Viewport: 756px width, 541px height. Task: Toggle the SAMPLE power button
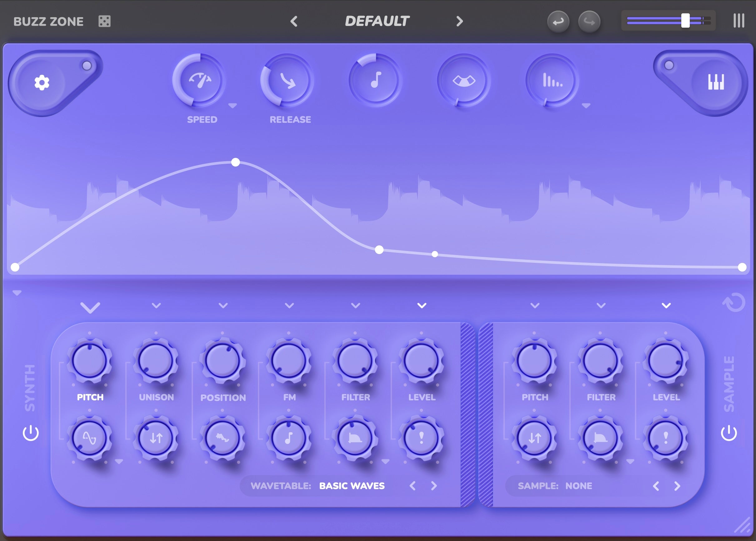coord(729,433)
